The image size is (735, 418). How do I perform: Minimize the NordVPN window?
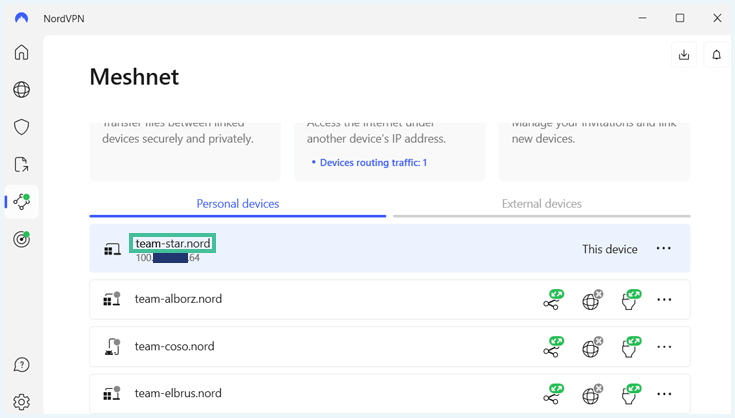pyautogui.click(x=642, y=18)
